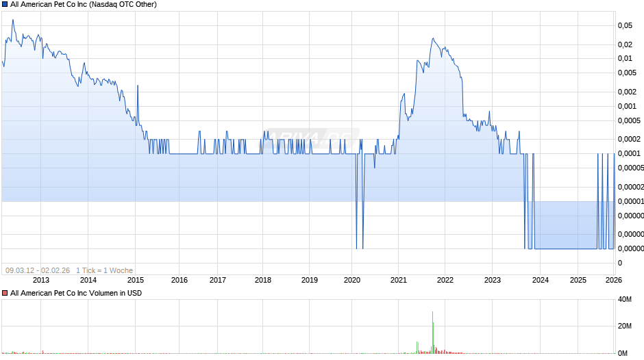
Task: Click the 0,005 price axis label
Action: click(x=627, y=73)
